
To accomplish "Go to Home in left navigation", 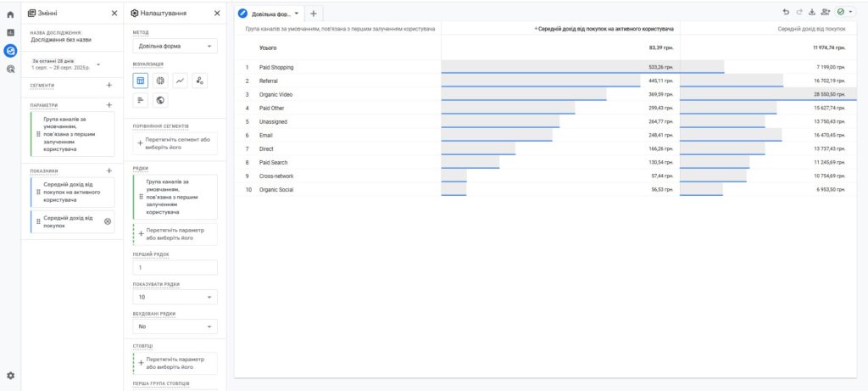I will (x=10, y=14).
